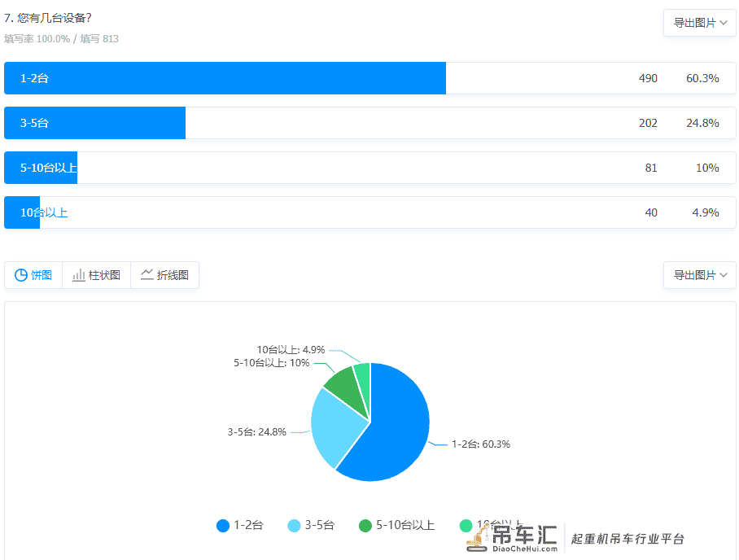Toggle the 3-5台 legend item
739x560 pixels.
[x=311, y=525]
